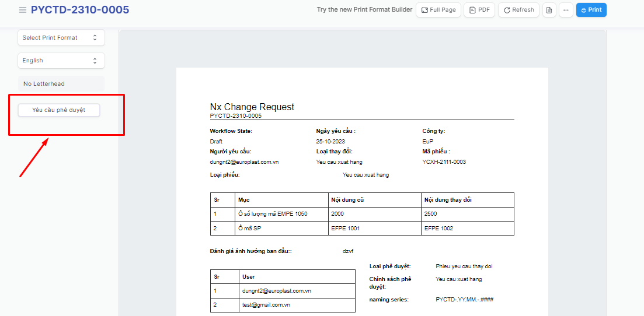Toggle the sidebar hamburger menu icon
The height and width of the screenshot is (316, 644).
(x=23, y=10)
